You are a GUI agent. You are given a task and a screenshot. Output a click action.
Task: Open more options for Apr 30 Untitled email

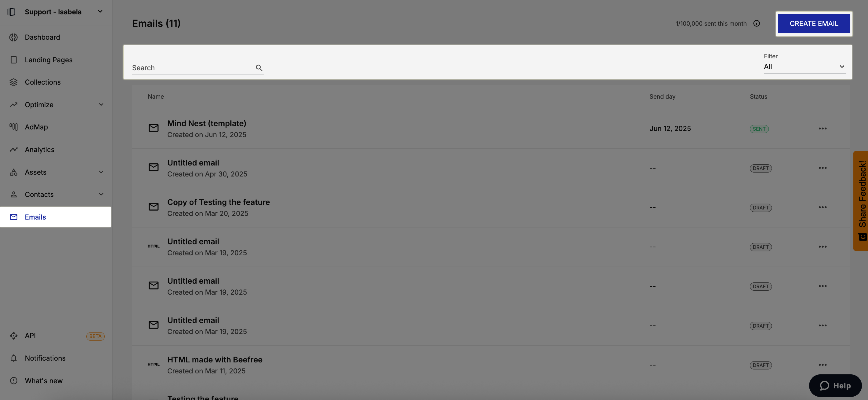[823, 168]
